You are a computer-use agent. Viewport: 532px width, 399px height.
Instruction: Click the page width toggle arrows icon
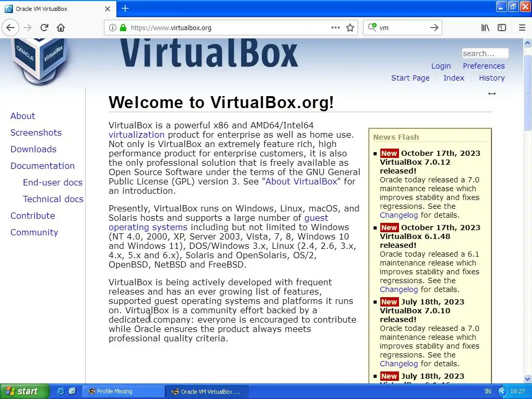tap(491, 94)
